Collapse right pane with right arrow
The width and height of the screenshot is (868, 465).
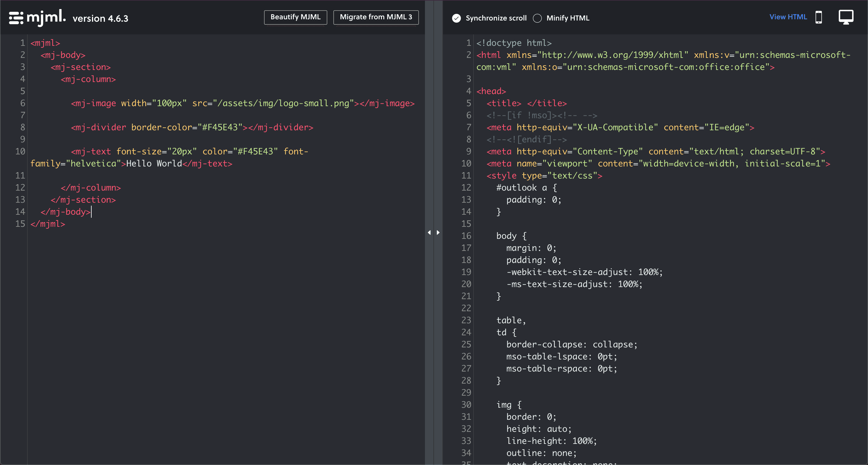tap(438, 233)
